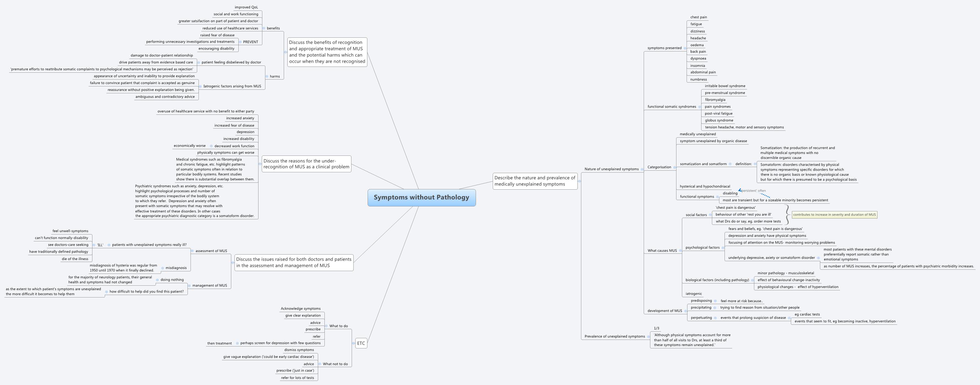The width and height of the screenshot is (980, 385).
Task: Collapse the 'functional somatic syndromes' branch toggle
Action: pyautogui.click(x=699, y=107)
